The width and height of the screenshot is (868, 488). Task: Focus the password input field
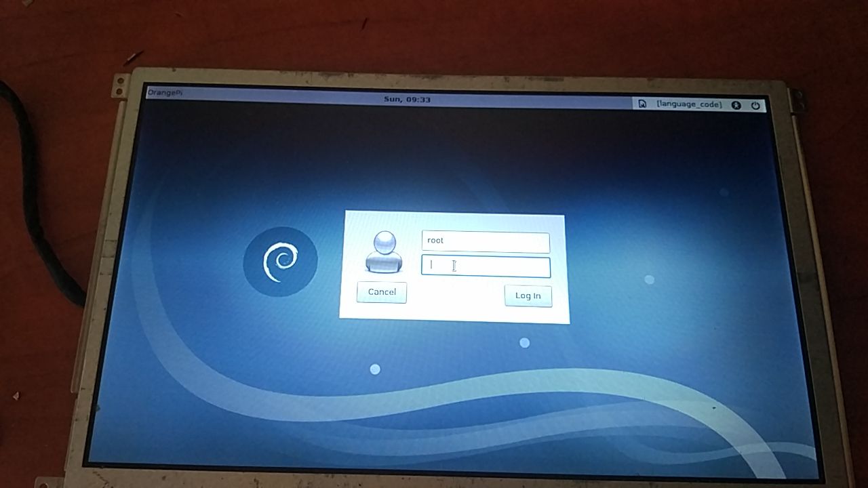486,266
